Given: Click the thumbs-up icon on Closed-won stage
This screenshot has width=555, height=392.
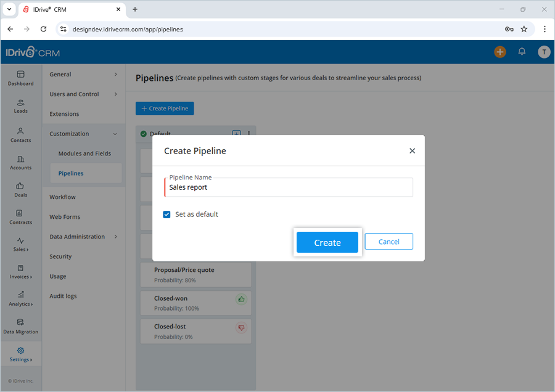Looking at the screenshot, I should tap(240, 298).
